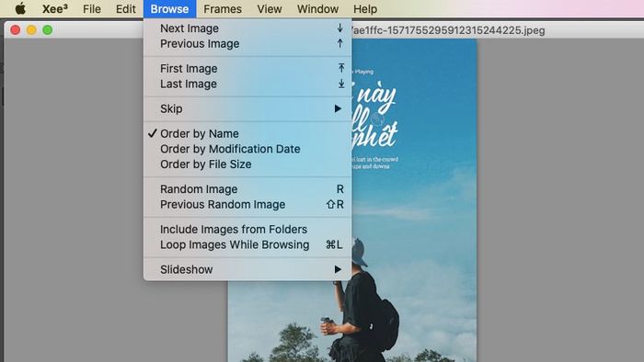The width and height of the screenshot is (644, 362).
Task: Open the Frames menu
Action: [223, 8]
